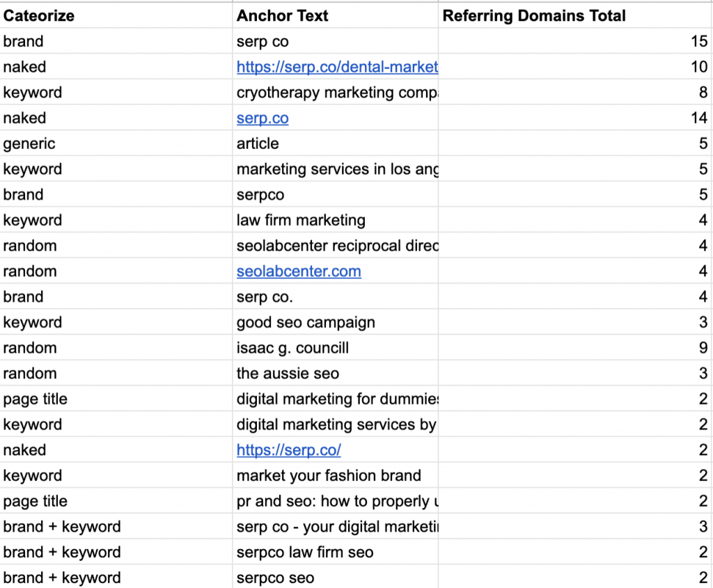Select the 'serpco law firm seo' cell
713x588 pixels.
click(x=335, y=552)
